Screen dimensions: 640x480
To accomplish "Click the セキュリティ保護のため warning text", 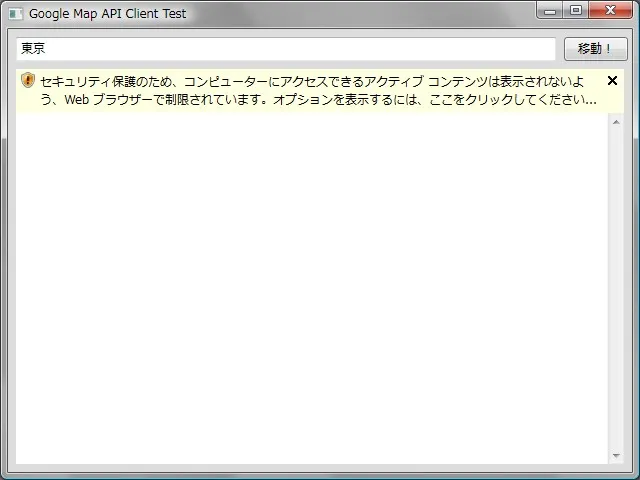I will coord(110,81).
